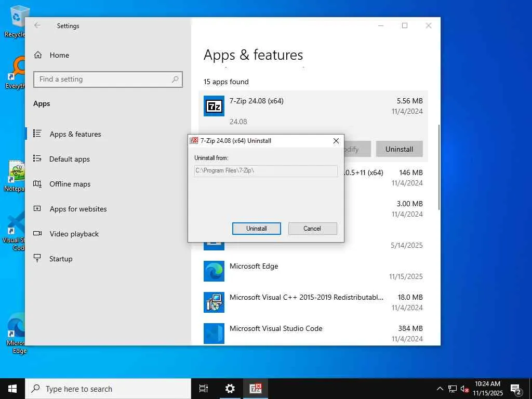Click the Settings gear taskbar icon
532x399 pixels.
point(230,389)
